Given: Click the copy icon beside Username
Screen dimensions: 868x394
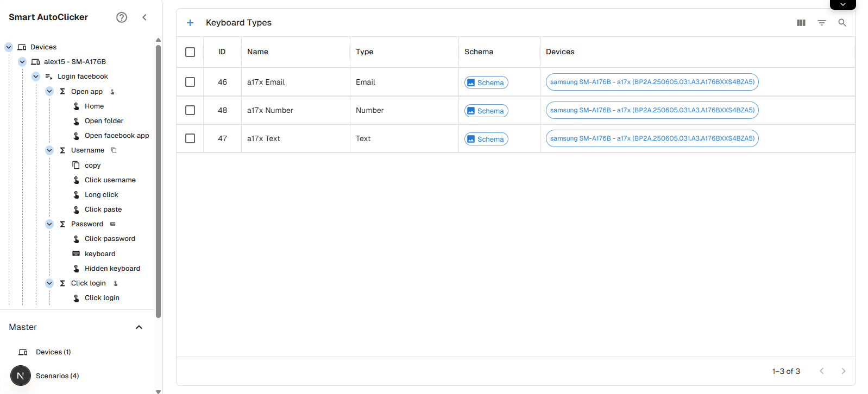Looking at the screenshot, I should coord(114,150).
